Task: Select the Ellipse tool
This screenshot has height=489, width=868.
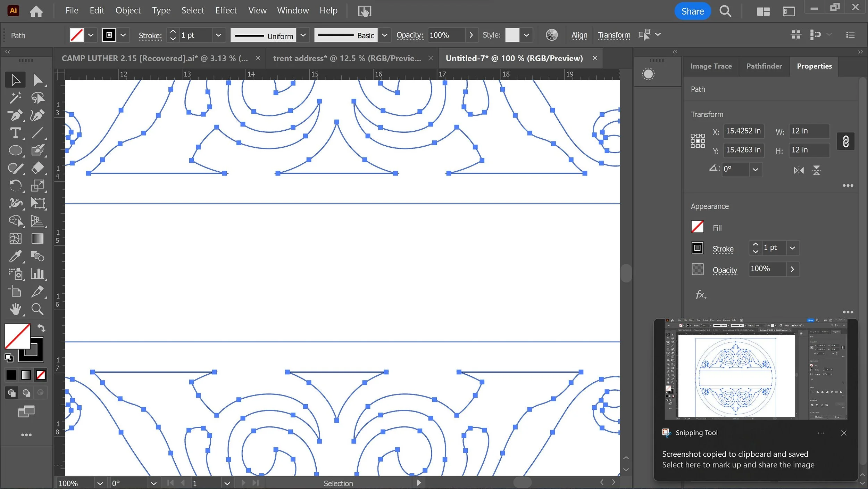Action: pyautogui.click(x=15, y=150)
